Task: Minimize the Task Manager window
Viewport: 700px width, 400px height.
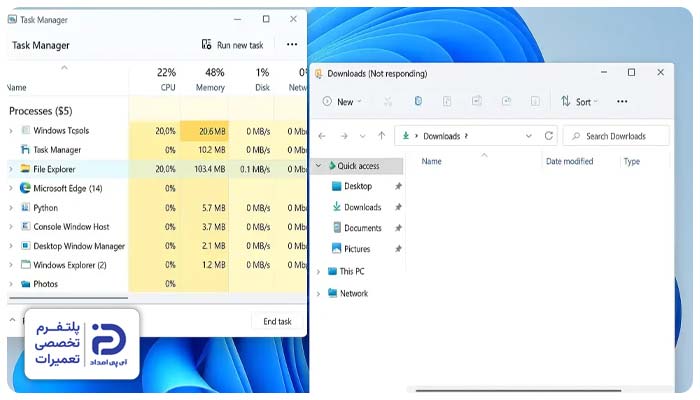Action: point(238,19)
